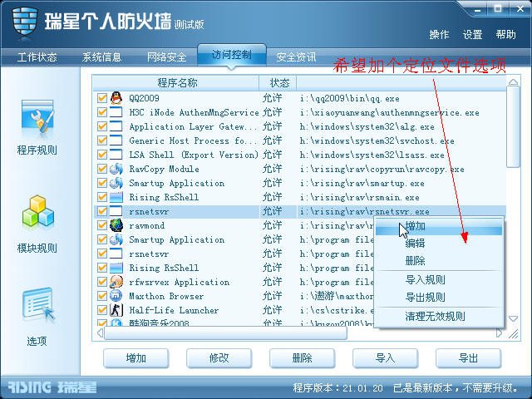Switch to the 工作状态 tab
The height and width of the screenshot is (399, 532).
pyautogui.click(x=37, y=57)
